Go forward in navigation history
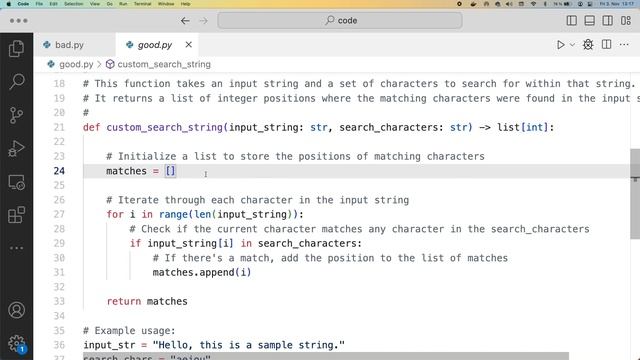Viewport: 640px width, 360px height. tap(203, 21)
